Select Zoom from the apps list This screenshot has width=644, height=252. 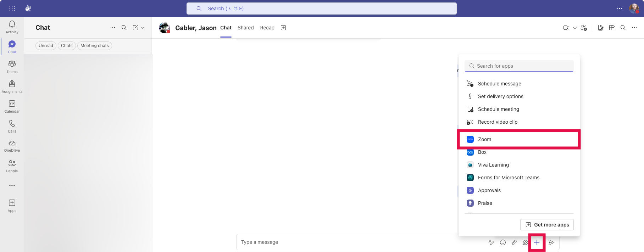pos(519,139)
